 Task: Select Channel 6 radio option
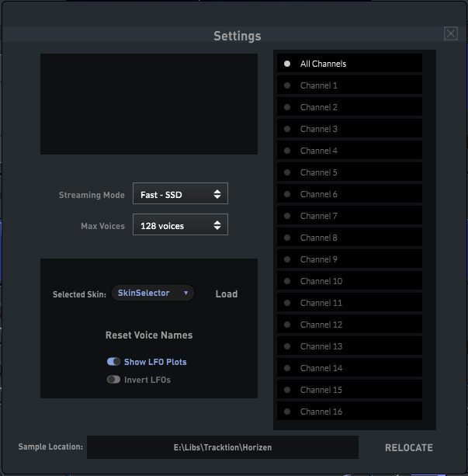pyautogui.click(x=349, y=193)
